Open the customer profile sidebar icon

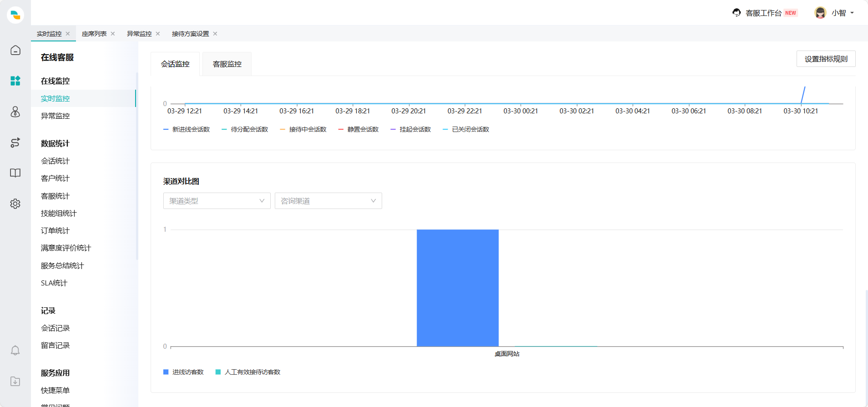pyautogui.click(x=15, y=112)
